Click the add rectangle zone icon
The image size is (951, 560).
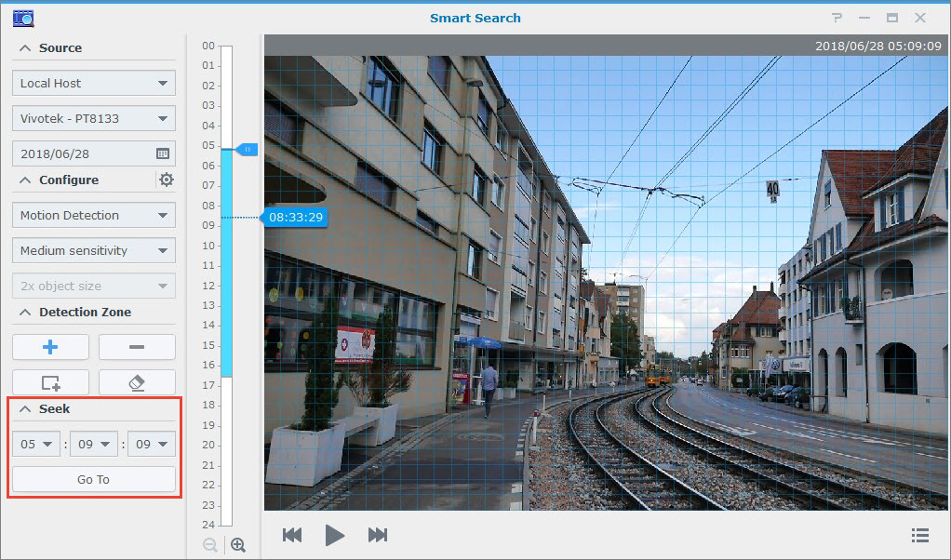[50, 381]
